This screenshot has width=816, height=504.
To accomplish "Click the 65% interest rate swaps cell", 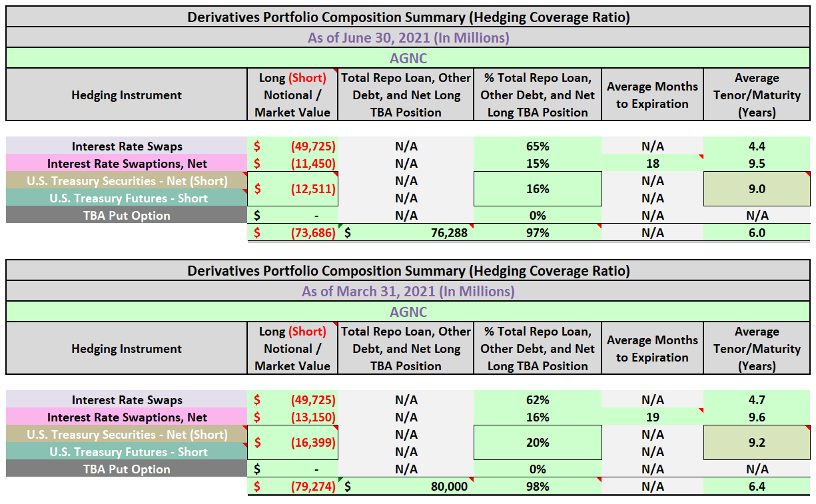I will click(x=538, y=146).
